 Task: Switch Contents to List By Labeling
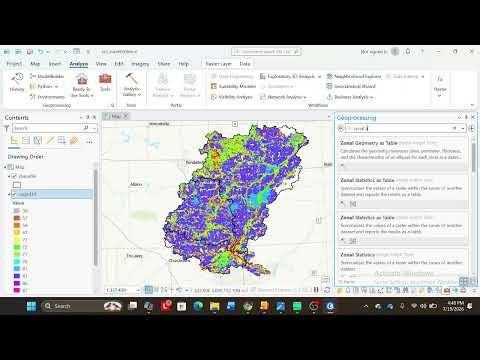[74, 140]
